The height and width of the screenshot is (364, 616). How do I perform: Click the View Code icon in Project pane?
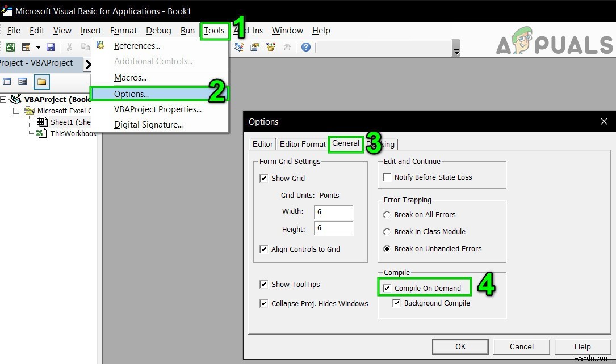pyautogui.click(x=7, y=82)
